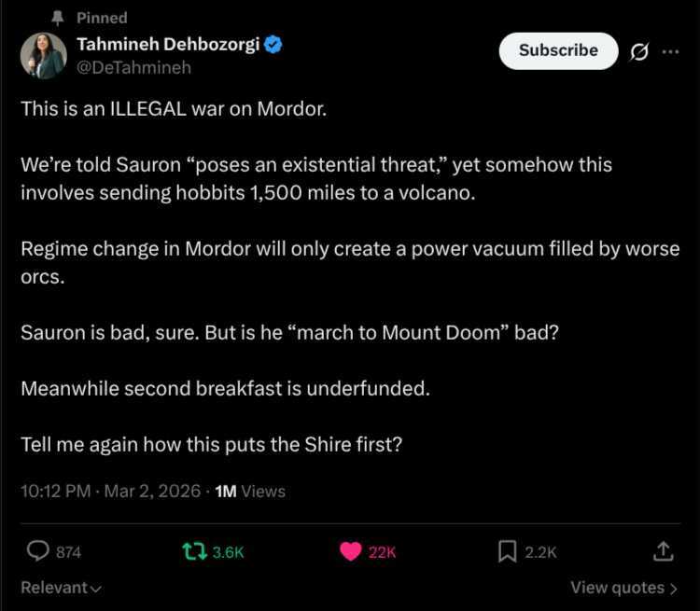The image size is (700, 611).
Task: Open the three-dot more options menu
Action: coord(670,52)
